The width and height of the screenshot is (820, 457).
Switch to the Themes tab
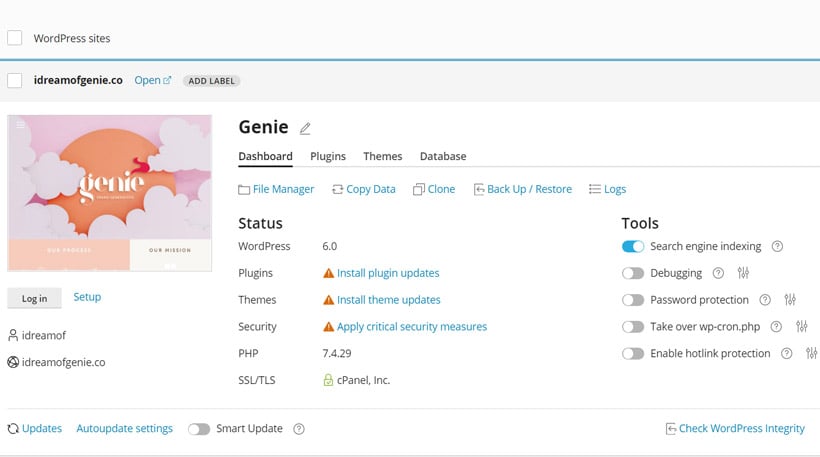click(383, 156)
